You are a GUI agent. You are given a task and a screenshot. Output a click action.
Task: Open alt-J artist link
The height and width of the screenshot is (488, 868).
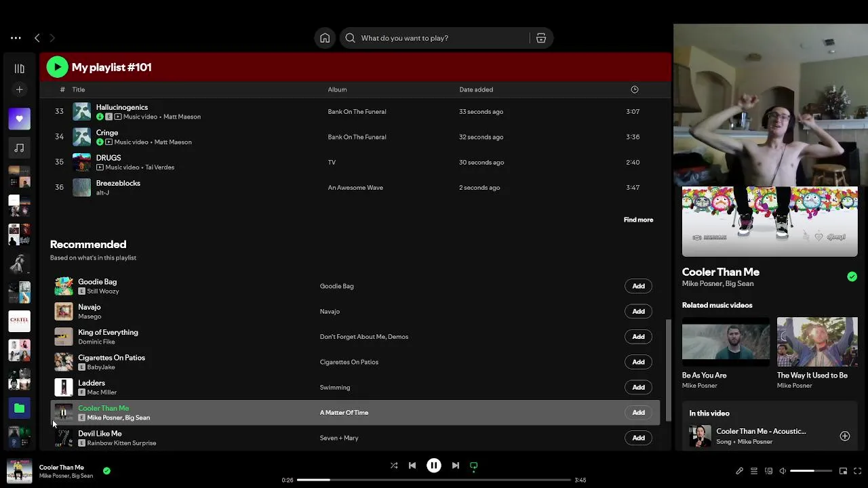102,192
